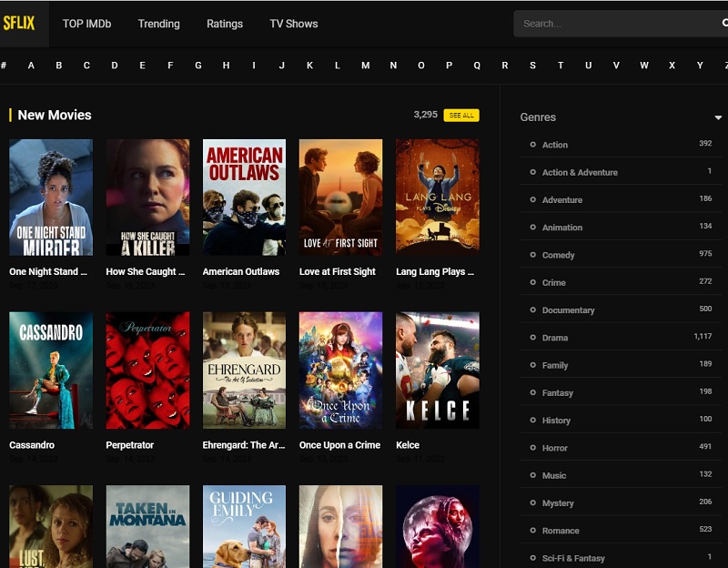Filter titles by letter A
The width and height of the screenshot is (728, 568).
31,66
